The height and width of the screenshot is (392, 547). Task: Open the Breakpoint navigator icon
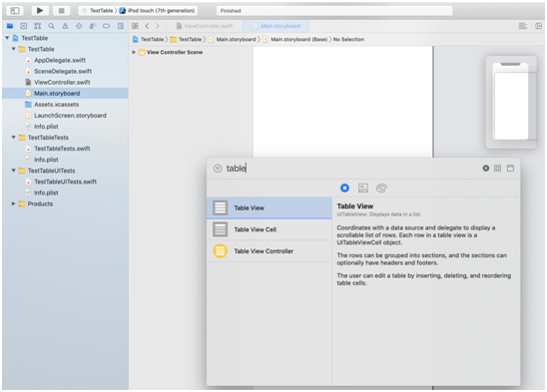(x=107, y=26)
